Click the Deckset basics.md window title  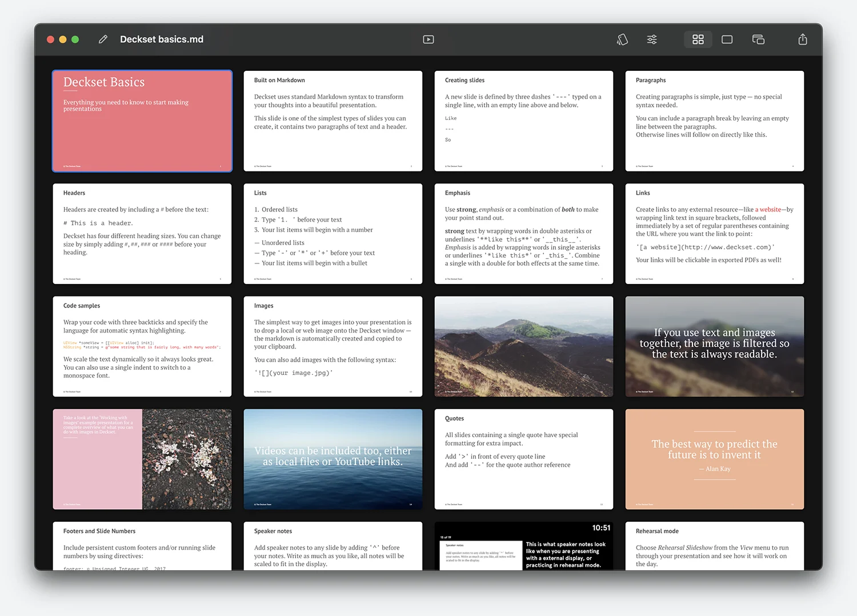(x=162, y=39)
